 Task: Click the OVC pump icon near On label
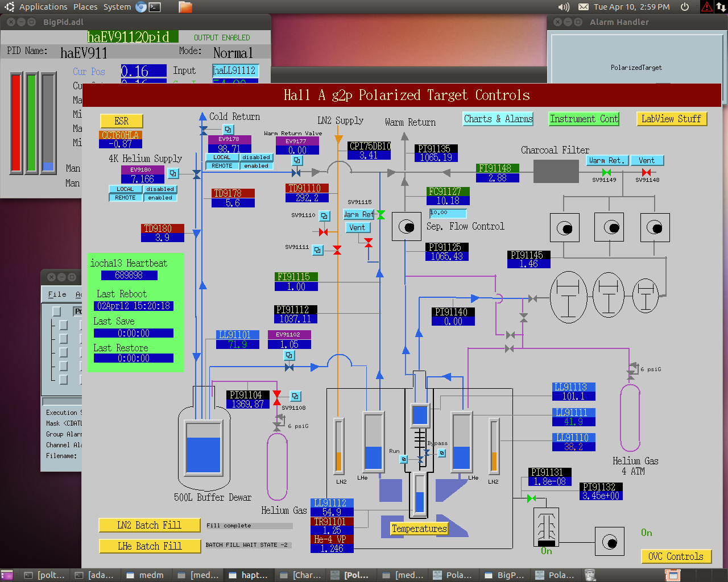coord(610,542)
